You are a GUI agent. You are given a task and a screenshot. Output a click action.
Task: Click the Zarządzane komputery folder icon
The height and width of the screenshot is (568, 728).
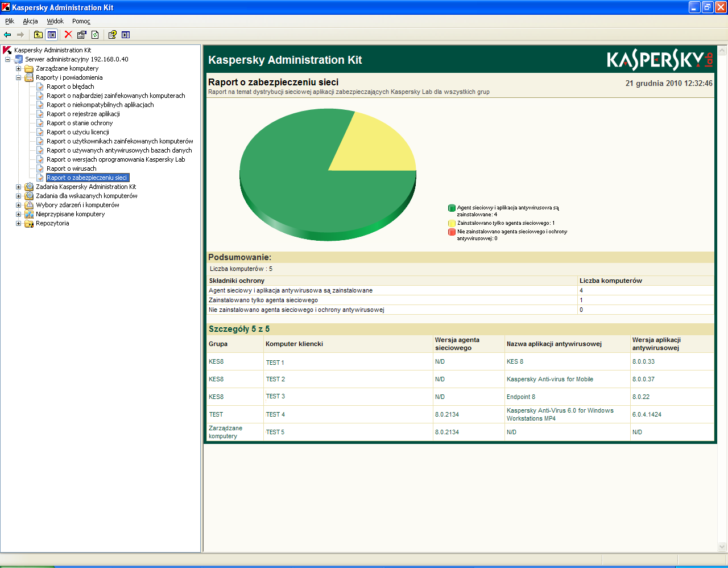tap(29, 68)
